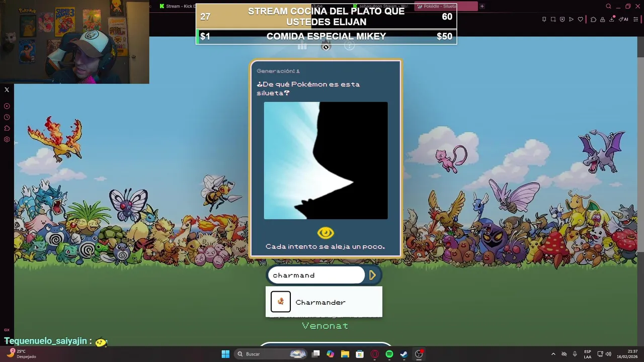Click the microphone icon in system tray
The height and width of the screenshot is (362, 644).
(x=575, y=354)
